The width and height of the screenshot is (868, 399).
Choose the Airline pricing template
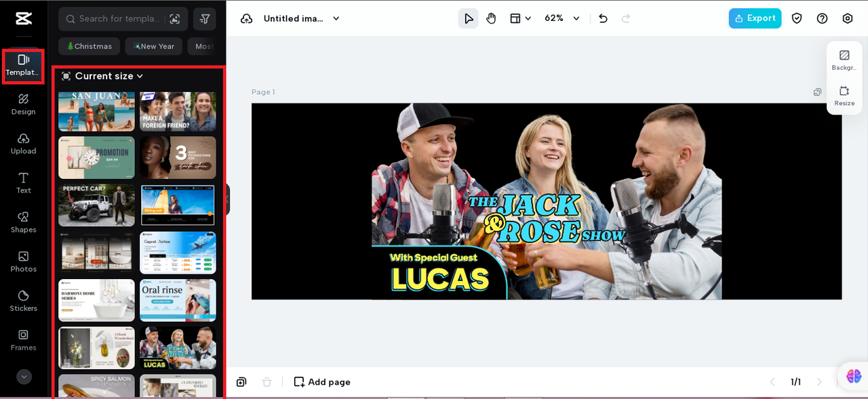click(178, 253)
